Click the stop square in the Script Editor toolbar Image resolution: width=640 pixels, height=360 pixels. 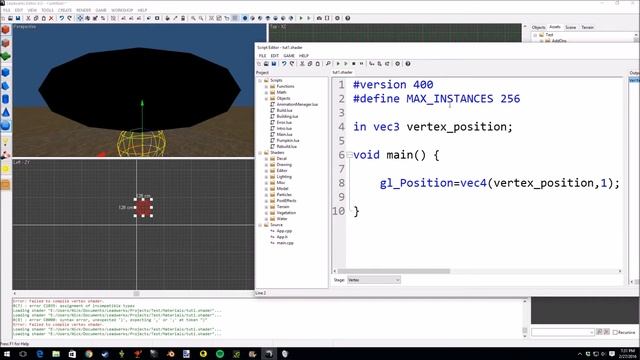354,64
